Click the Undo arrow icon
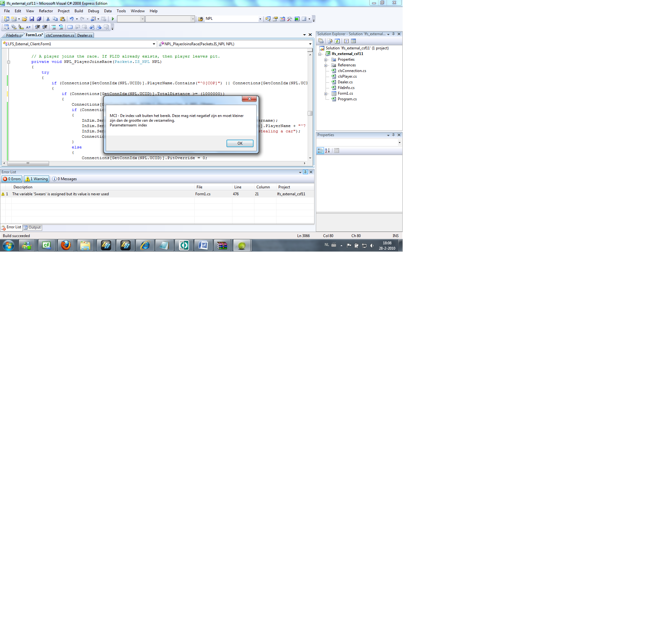 tap(71, 19)
